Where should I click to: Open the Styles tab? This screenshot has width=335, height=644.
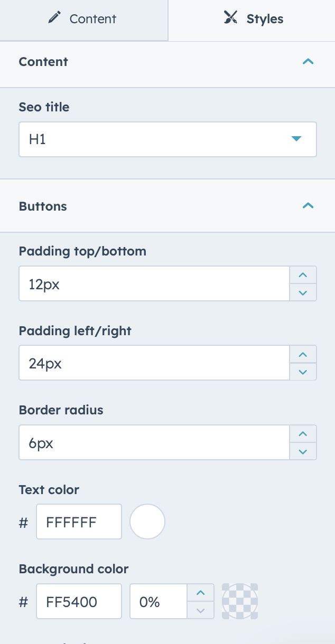[252, 20]
